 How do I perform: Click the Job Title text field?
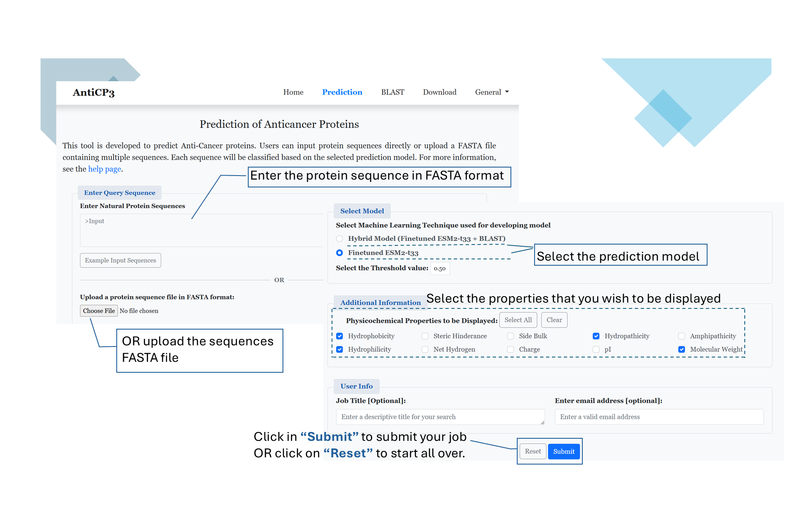(x=440, y=417)
